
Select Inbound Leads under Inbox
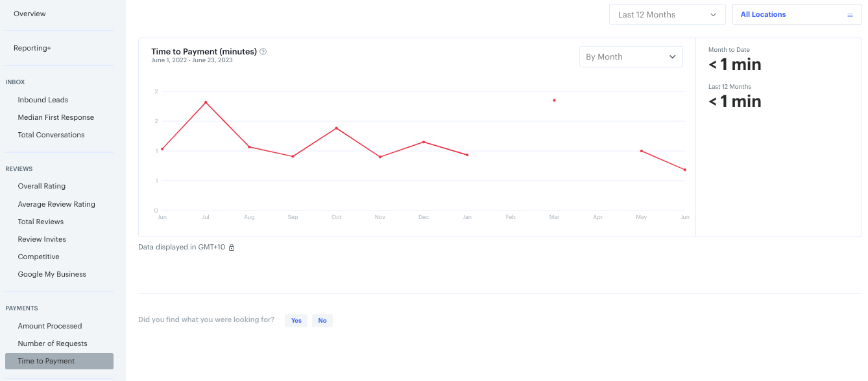point(43,99)
